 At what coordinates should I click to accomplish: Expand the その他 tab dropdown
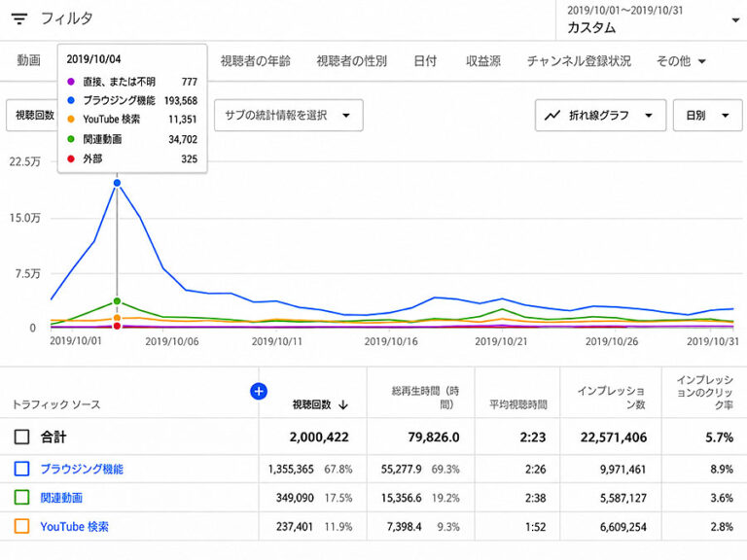[681, 61]
